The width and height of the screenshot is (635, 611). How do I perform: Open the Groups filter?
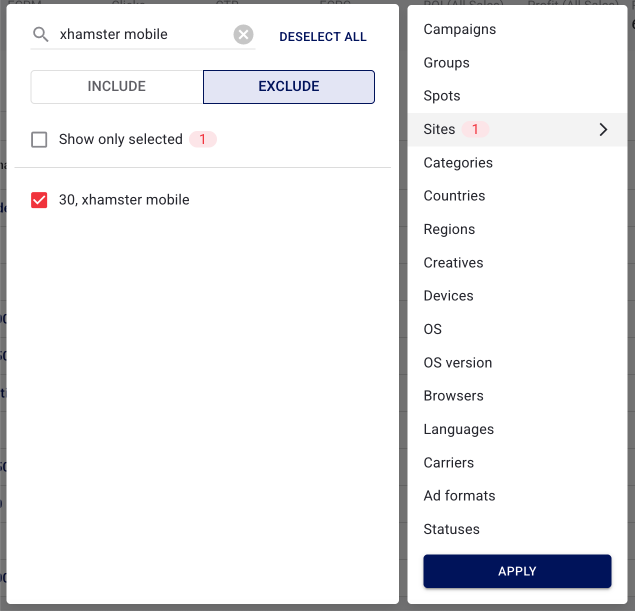447,63
